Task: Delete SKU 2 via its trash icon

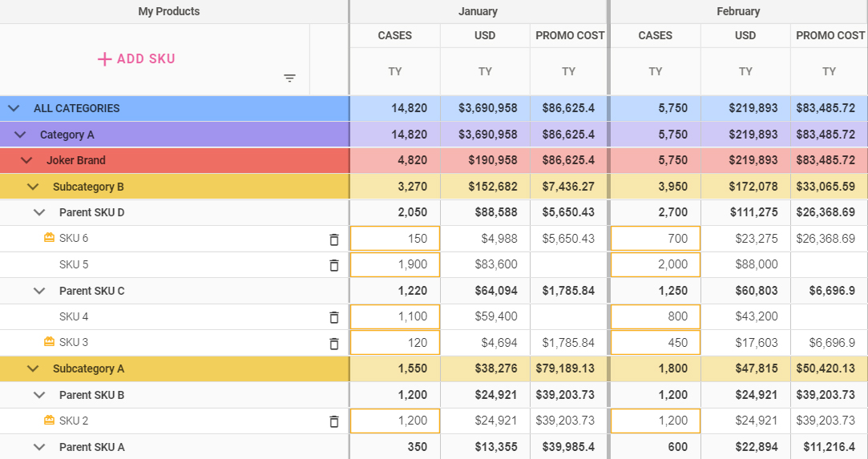Action: (334, 421)
